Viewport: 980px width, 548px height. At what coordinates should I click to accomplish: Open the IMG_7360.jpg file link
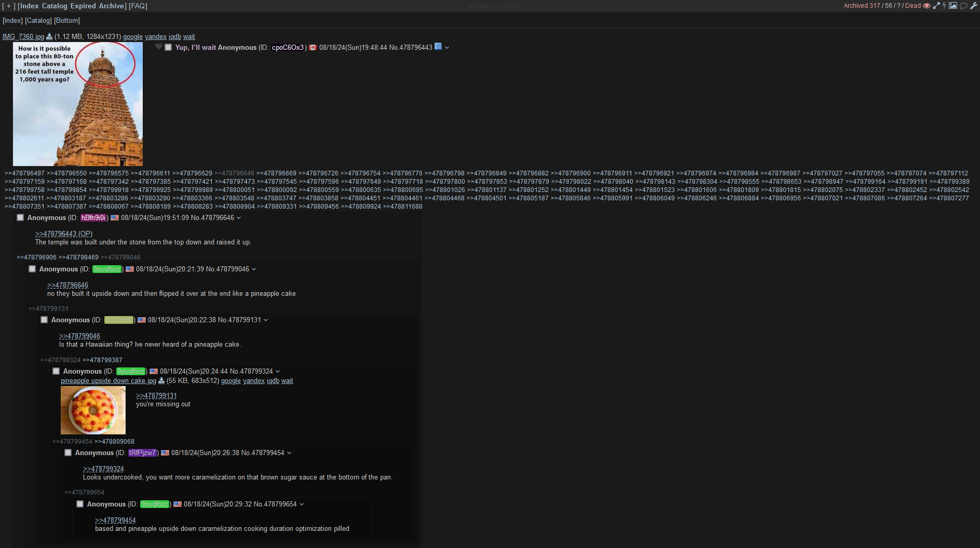(23, 36)
